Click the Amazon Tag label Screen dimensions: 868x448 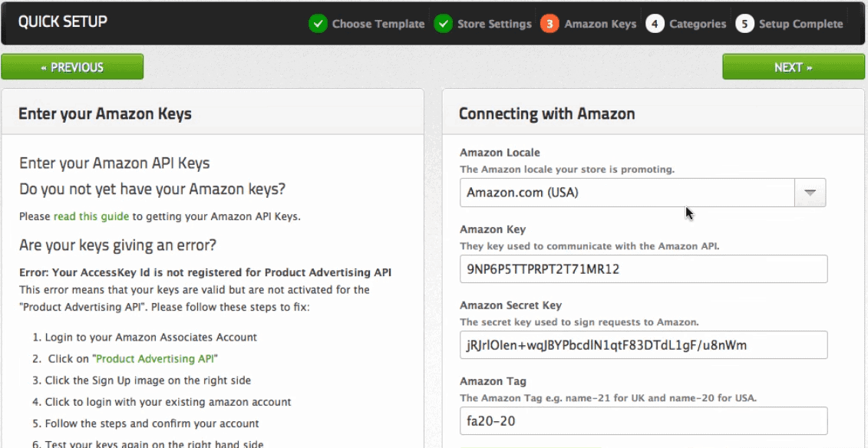pyautogui.click(x=493, y=381)
